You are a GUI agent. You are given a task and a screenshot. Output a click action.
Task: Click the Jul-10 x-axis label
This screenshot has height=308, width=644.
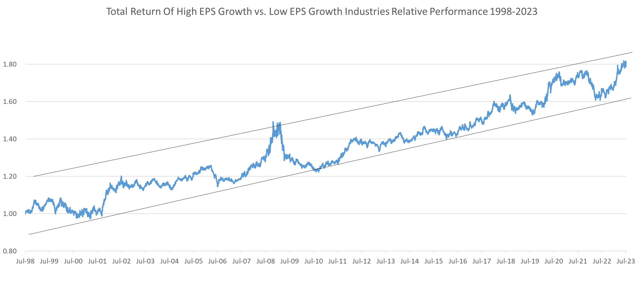click(314, 261)
